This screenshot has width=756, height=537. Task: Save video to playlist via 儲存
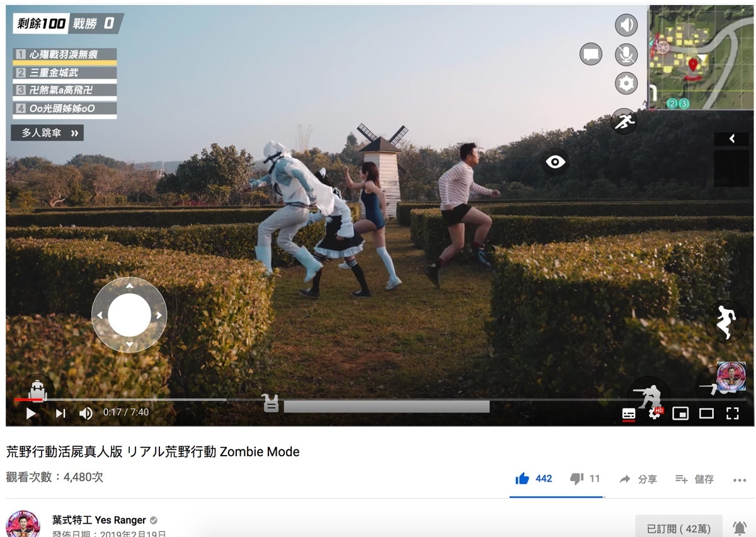click(694, 480)
